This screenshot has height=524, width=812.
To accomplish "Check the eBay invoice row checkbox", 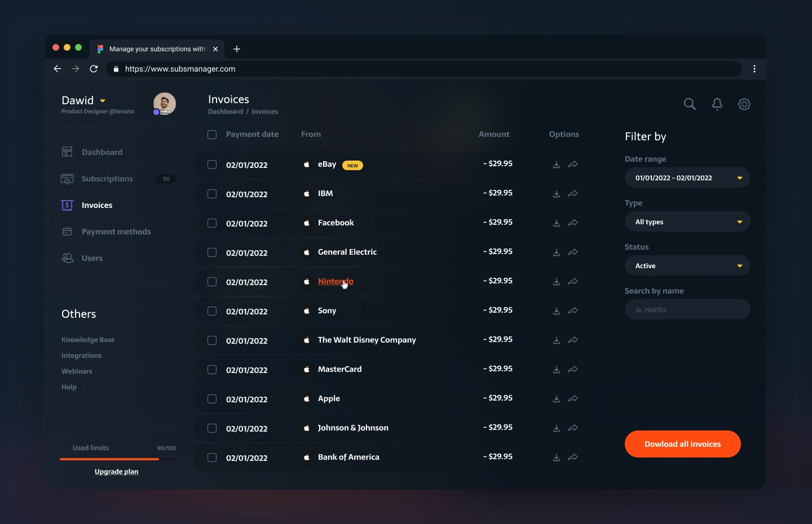I will [x=212, y=165].
